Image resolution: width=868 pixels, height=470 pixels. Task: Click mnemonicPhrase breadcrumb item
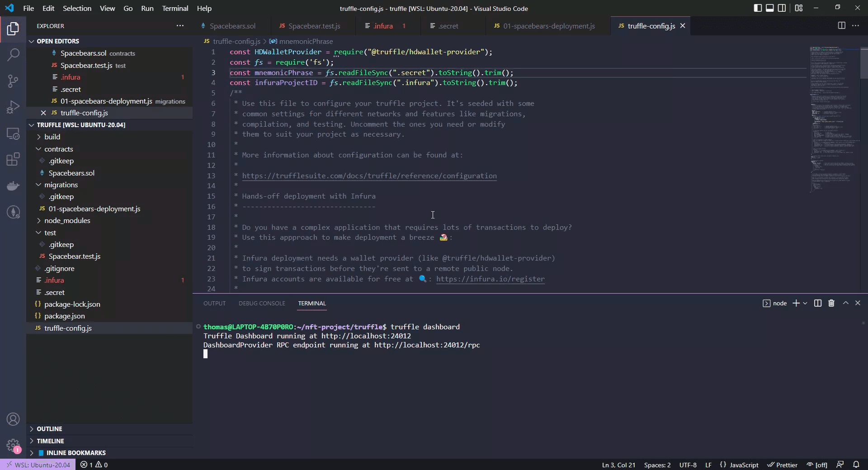(301, 41)
